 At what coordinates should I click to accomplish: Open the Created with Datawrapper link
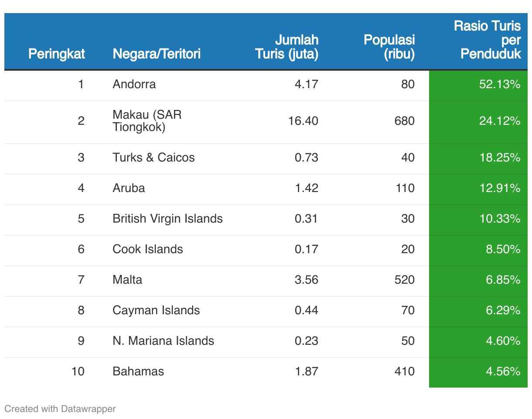coord(60,409)
